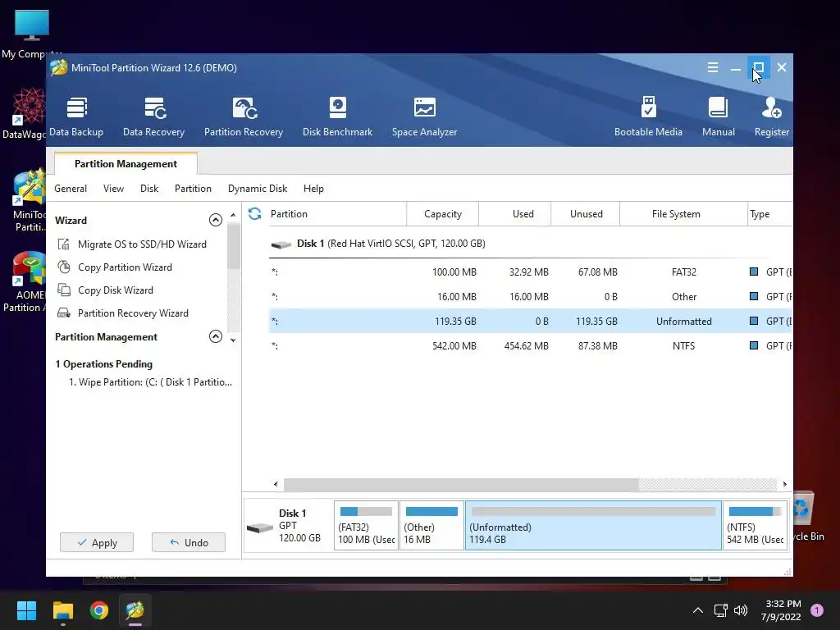840x630 pixels.
Task: Select Other 16 MB block in disk map
Action: pyautogui.click(x=431, y=526)
